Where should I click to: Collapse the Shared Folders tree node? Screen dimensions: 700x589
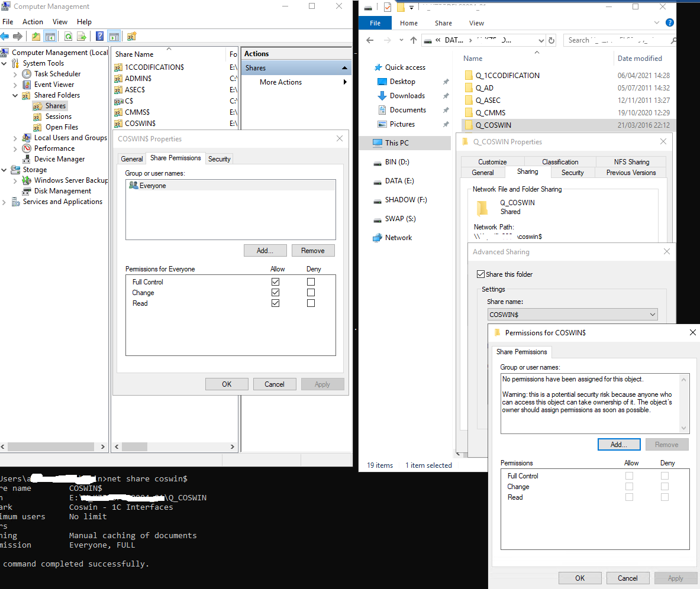15,95
